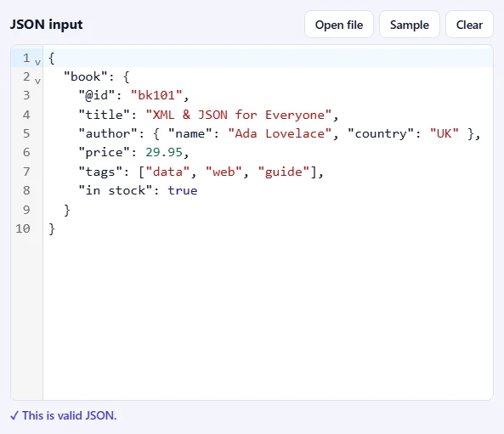Click line number 4 in the gutter
The width and height of the screenshot is (504, 434).
(26, 115)
